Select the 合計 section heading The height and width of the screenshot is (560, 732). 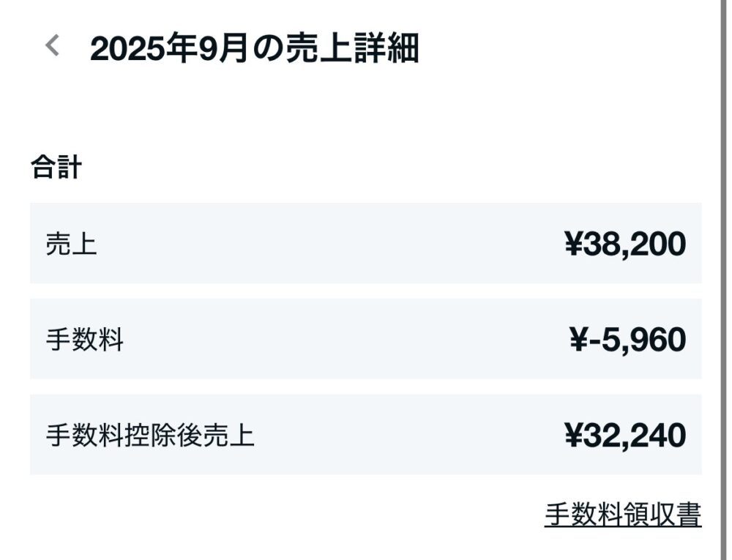[x=56, y=168]
